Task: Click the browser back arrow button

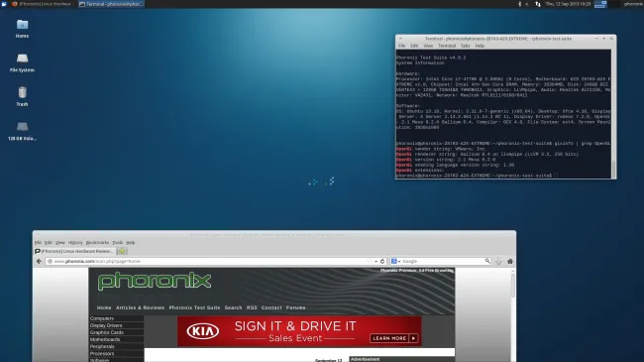Action: coord(39,261)
